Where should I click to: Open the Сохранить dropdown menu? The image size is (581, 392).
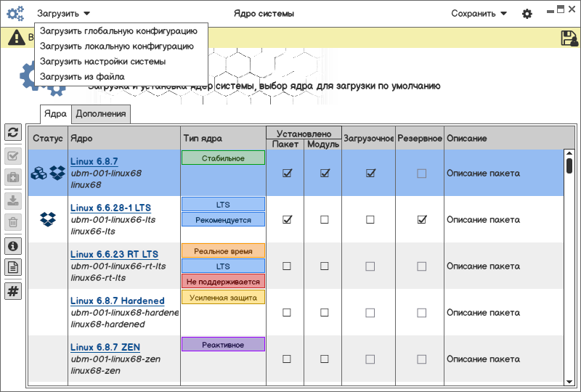pos(479,14)
